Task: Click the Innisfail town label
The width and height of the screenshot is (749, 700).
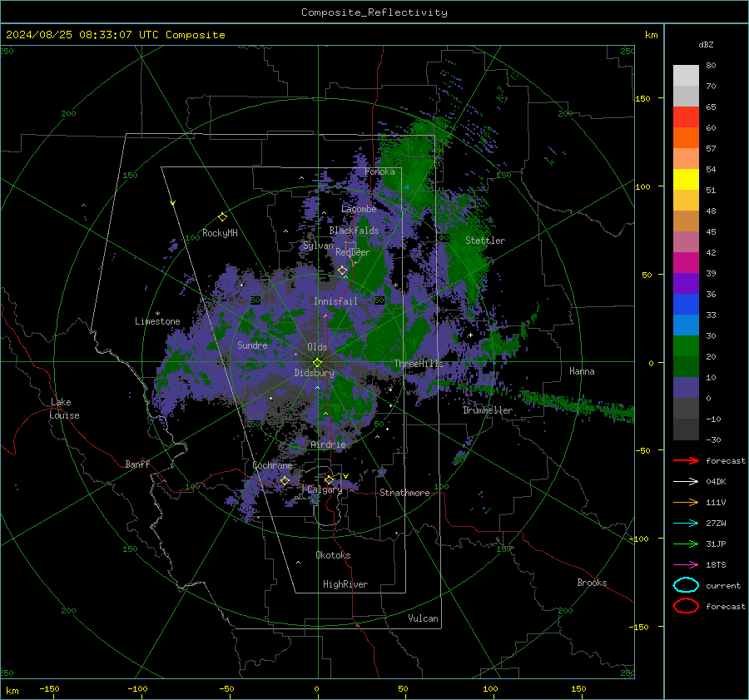Action: 335,301
